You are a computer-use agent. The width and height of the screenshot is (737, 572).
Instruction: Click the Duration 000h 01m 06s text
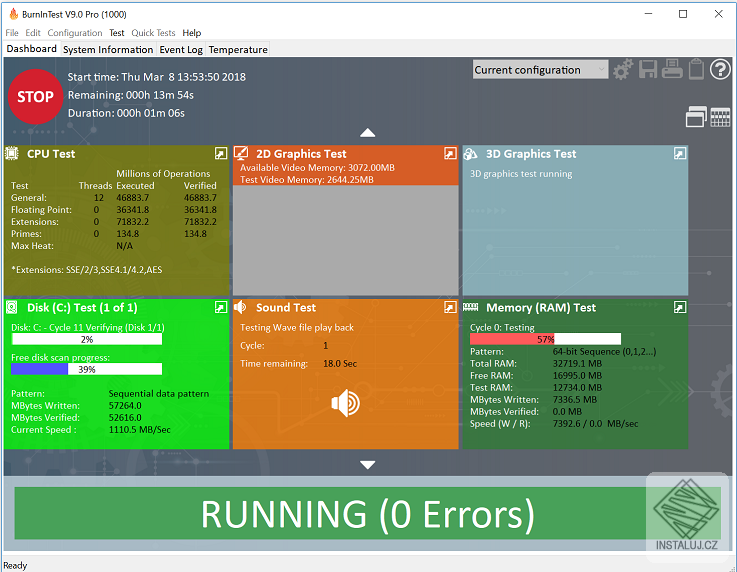(x=126, y=113)
